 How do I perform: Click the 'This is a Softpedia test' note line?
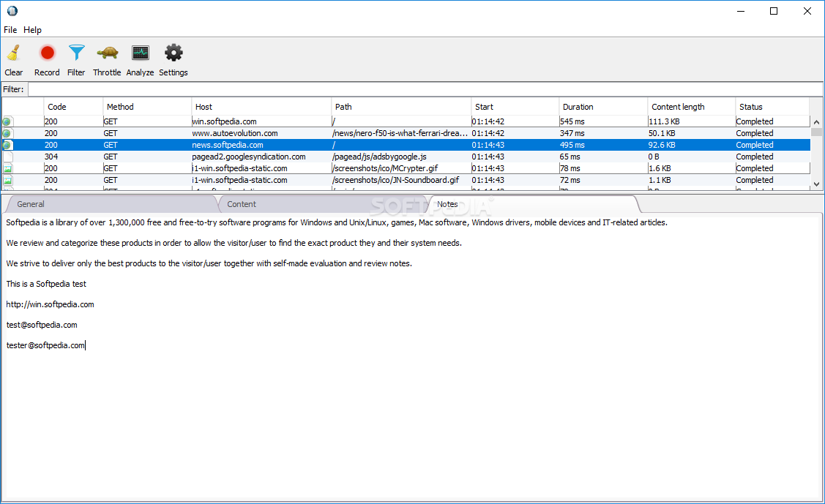point(46,284)
